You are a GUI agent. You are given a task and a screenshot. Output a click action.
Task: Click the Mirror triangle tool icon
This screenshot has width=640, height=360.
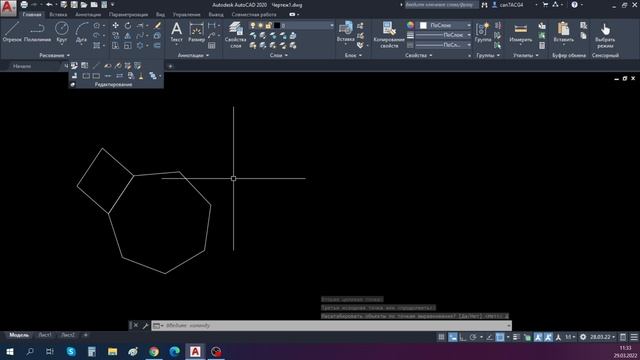[128, 36]
